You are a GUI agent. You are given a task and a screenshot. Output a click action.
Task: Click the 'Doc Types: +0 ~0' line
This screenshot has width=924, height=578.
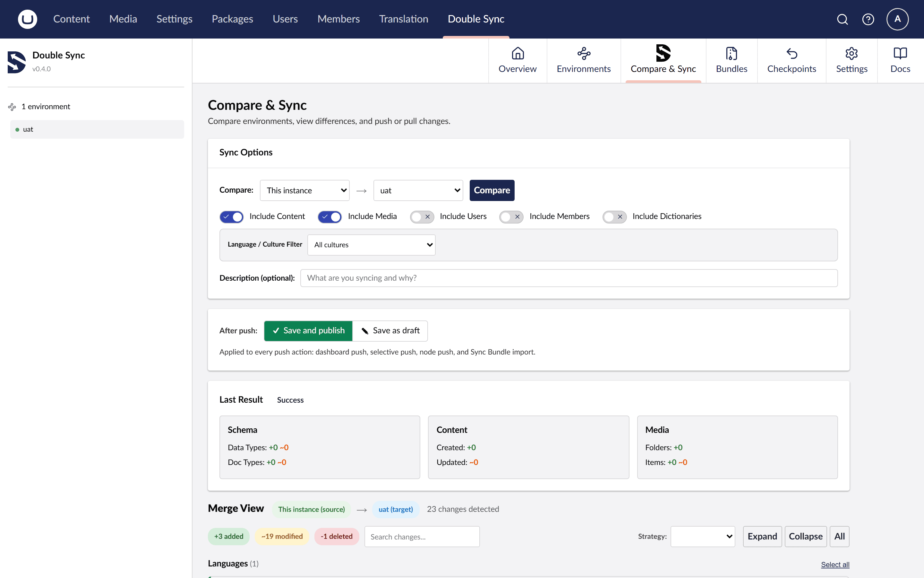(257, 462)
